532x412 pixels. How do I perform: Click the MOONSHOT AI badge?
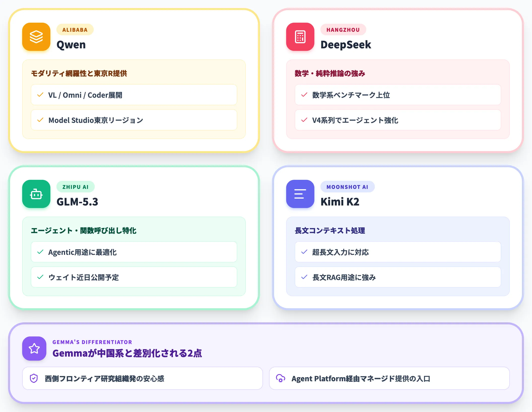tap(347, 187)
